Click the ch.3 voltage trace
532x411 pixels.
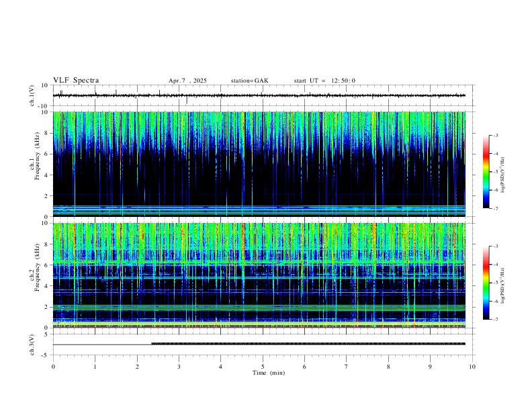(259, 344)
